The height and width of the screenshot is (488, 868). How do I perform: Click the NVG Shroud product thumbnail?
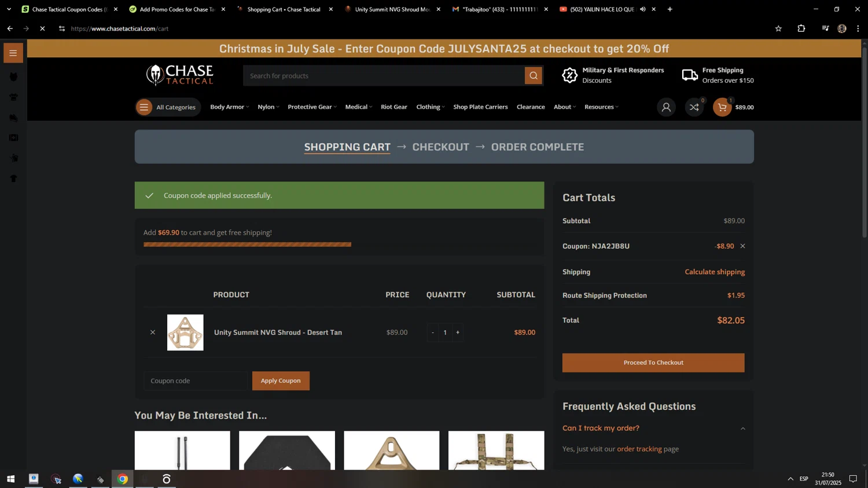(x=185, y=332)
